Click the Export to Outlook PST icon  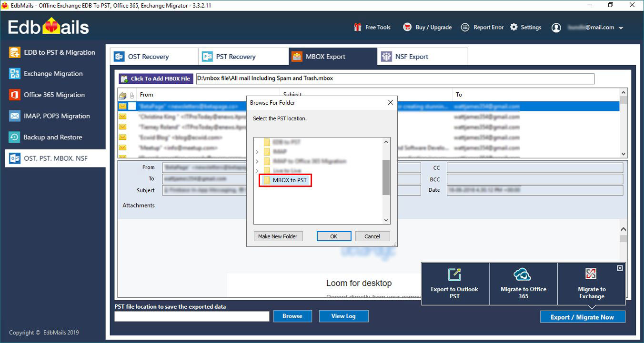[x=454, y=274]
